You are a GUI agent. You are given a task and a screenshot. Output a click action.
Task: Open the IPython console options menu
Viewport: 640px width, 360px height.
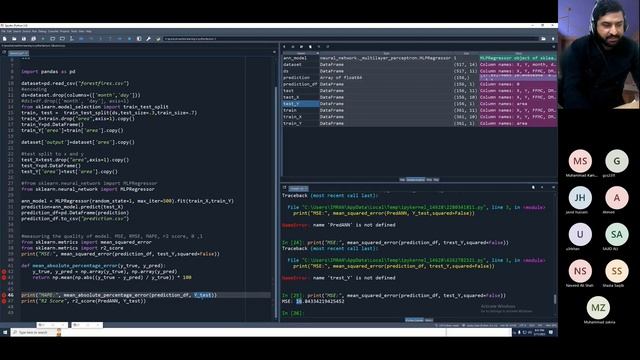point(553,187)
